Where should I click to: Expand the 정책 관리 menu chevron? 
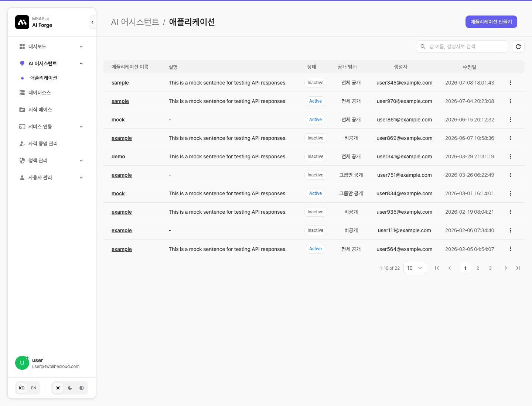point(81,161)
